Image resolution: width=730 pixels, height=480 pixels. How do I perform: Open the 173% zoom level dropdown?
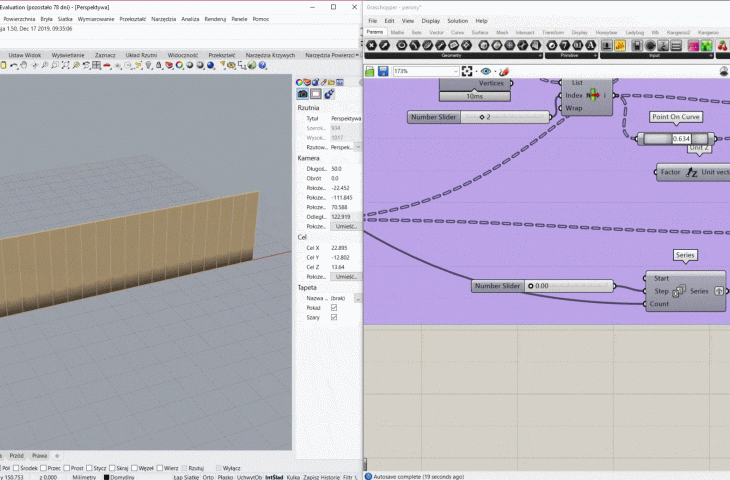426,71
